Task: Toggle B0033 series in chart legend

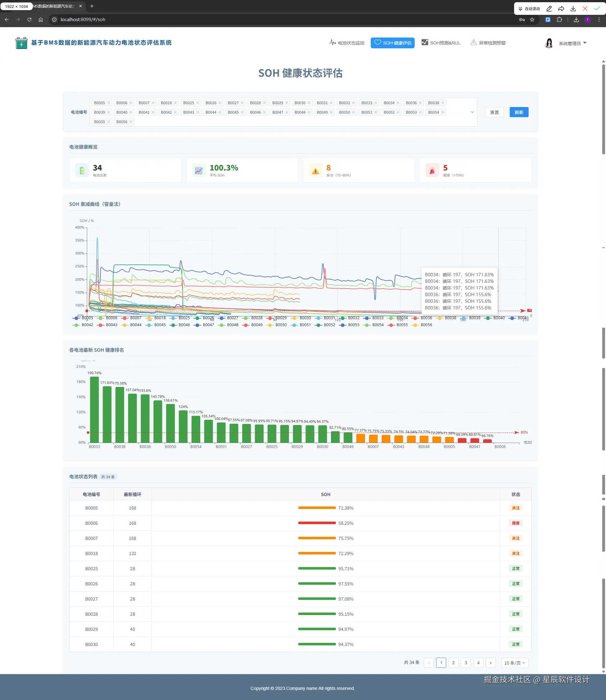Action: click(x=373, y=318)
